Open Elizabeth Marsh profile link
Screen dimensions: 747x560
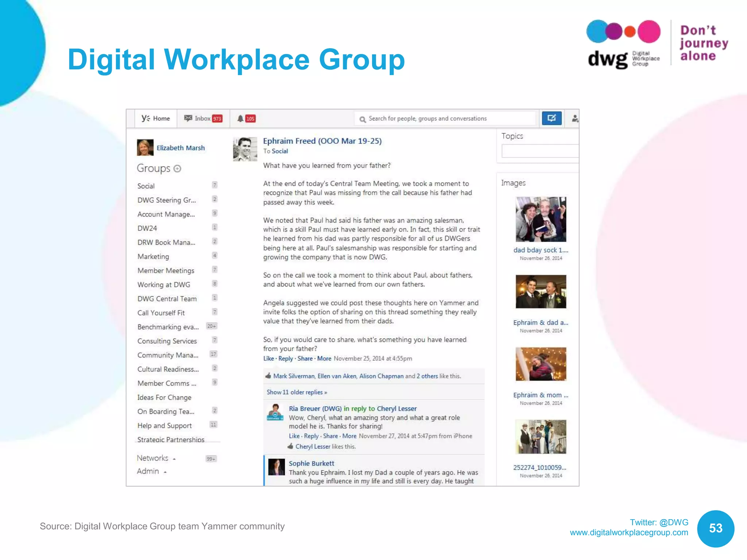click(181, 148)
